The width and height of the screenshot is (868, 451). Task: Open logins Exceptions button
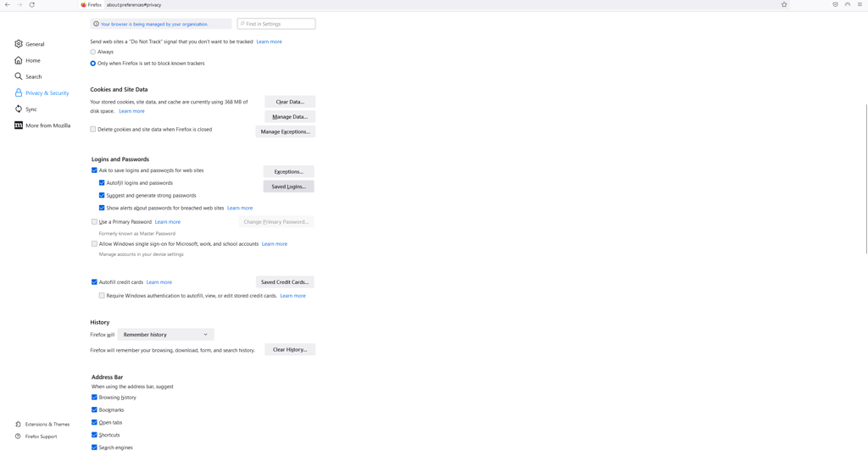click(288, 171)
